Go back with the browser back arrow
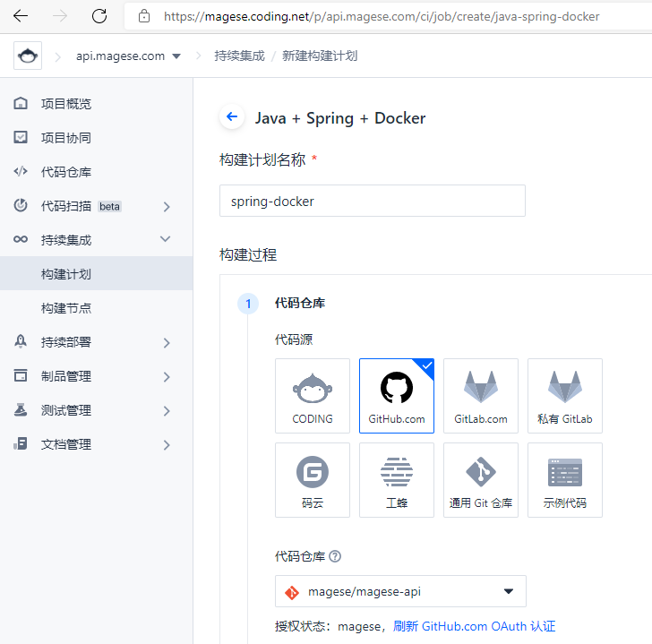The width and height of the screenshot is (652, 644). 20,16
